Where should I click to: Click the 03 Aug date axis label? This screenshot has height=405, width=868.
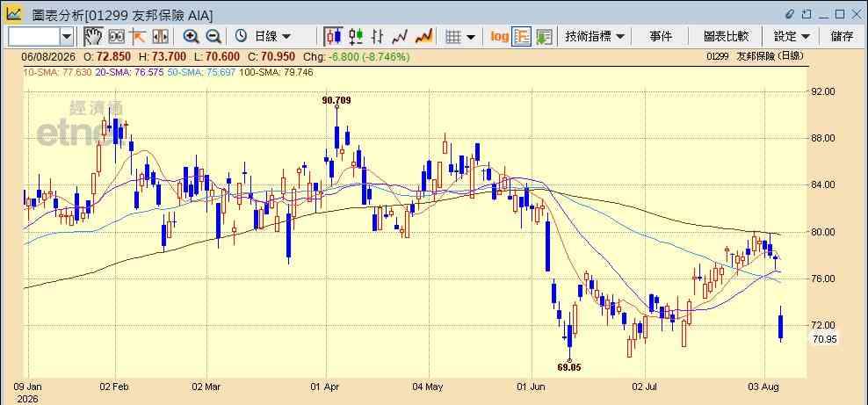(764, 387)
